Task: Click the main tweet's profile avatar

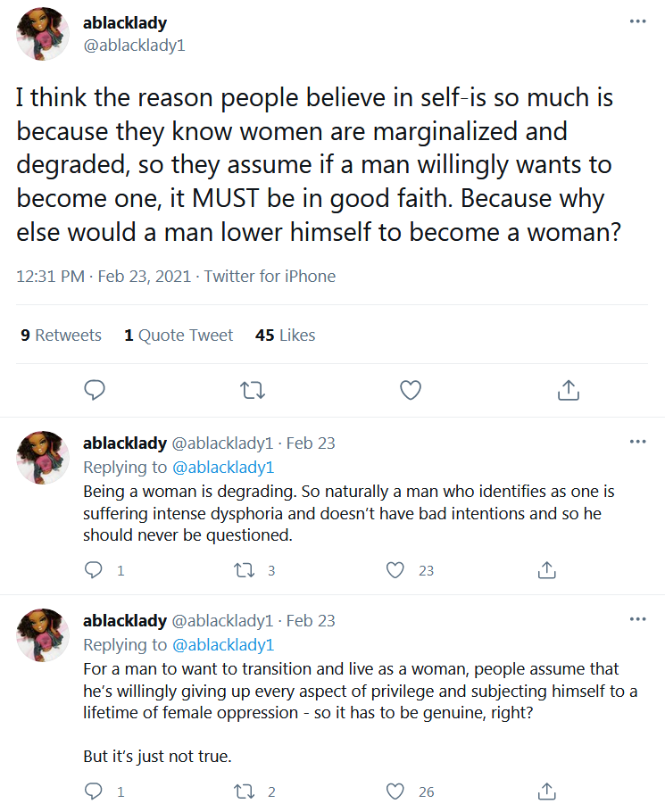Action: click(43, 34)
